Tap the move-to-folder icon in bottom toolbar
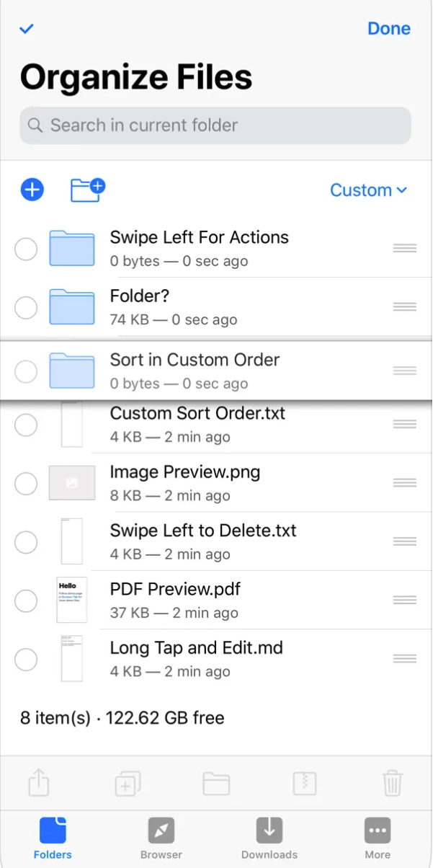The image size is (438, 868). [216, 783]
